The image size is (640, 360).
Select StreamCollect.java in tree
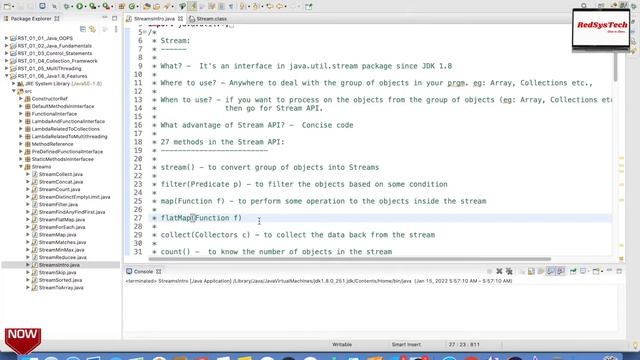pos(61,174)
